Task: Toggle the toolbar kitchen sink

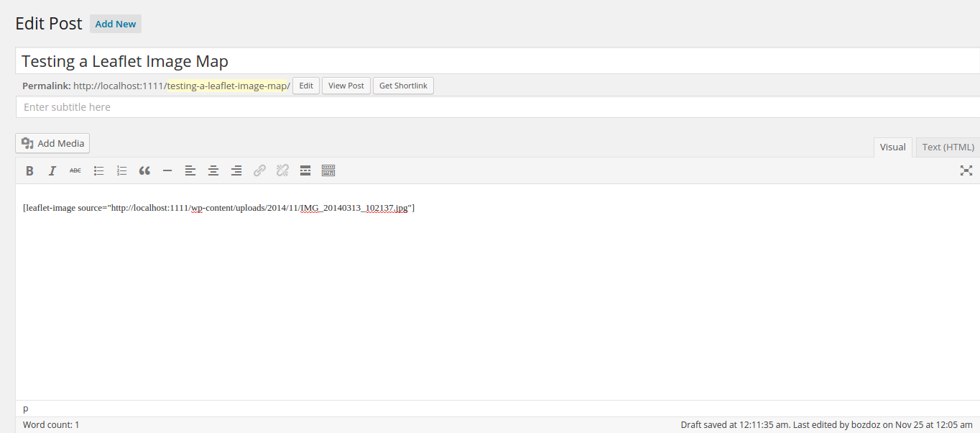Action: click(x=328, y=170)
